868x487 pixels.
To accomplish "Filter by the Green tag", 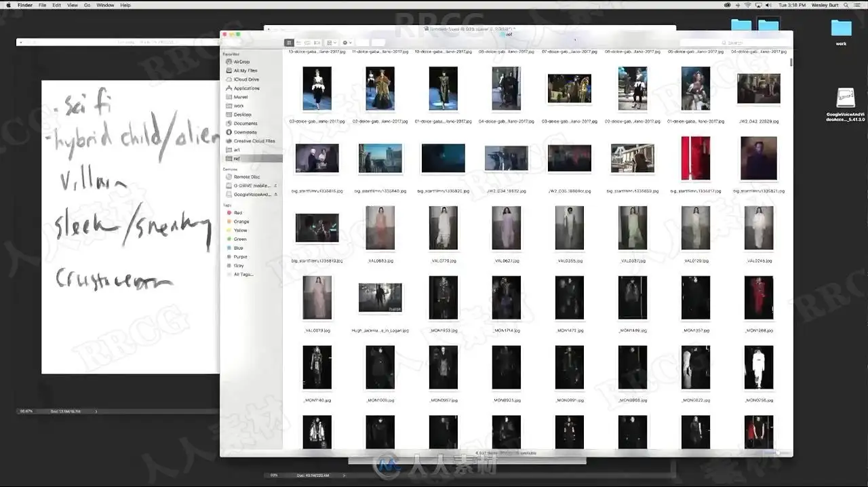I will click(x=240, y=239).
